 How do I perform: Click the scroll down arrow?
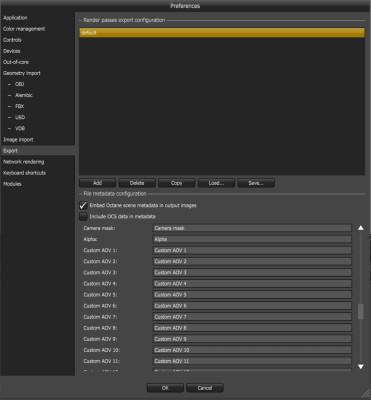(361, 366)
